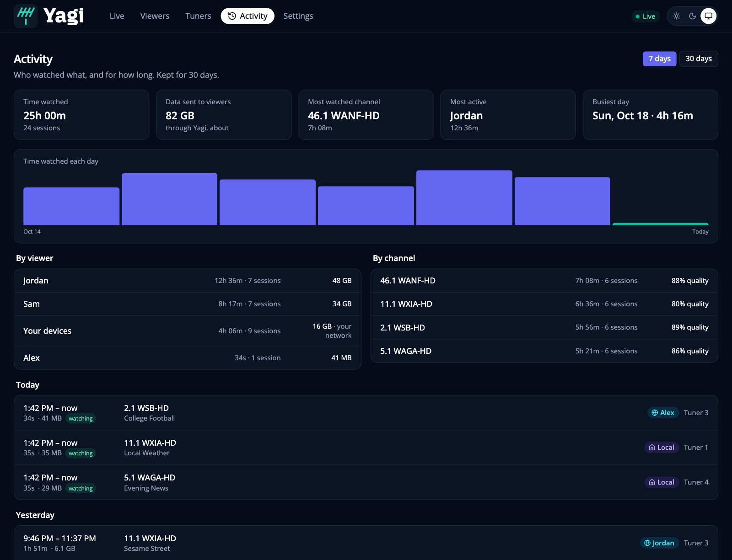Select the Your devices viewer row
The image size is (732, 560).
click(x=188, y=331)
